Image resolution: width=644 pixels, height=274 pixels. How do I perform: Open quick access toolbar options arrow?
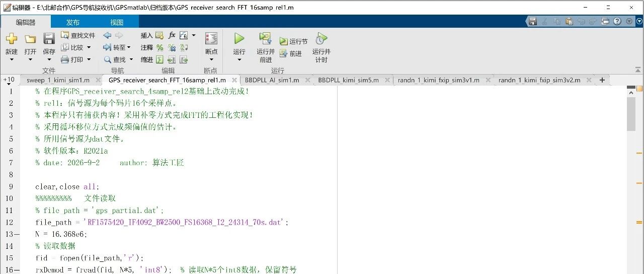click(629, 21)
